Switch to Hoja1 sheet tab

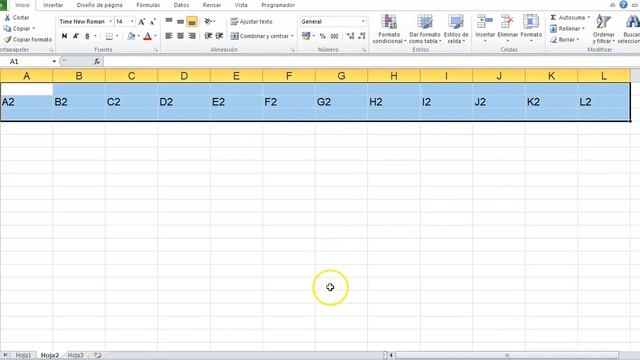(23, 356)
